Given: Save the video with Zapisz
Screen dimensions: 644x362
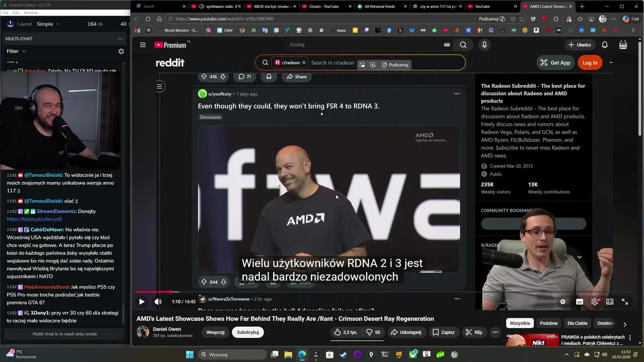Looking at the screenshot, I should point(443,332).
